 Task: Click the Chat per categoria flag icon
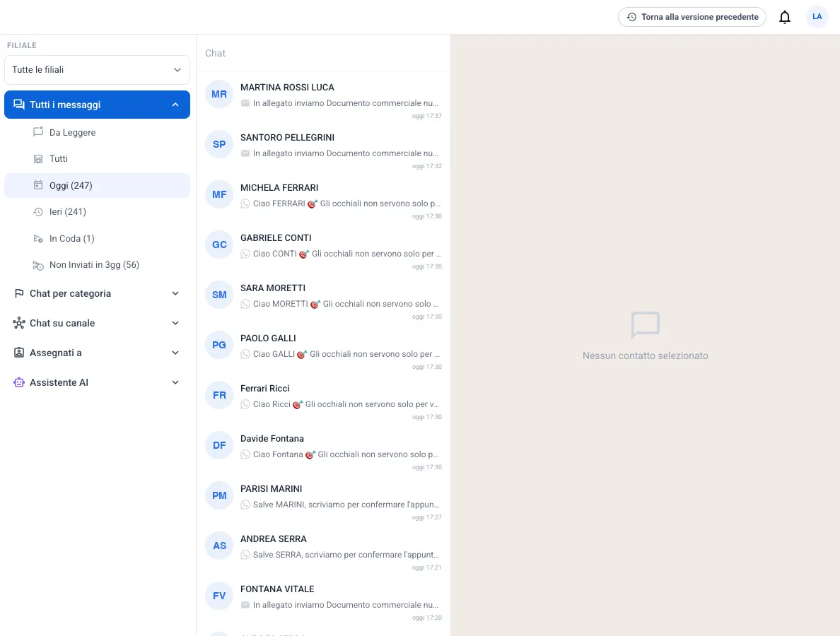19,293
